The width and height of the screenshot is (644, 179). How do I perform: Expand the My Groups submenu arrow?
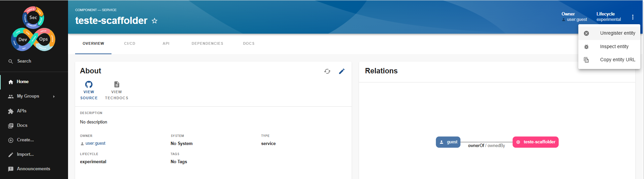[x=54, y=97]
